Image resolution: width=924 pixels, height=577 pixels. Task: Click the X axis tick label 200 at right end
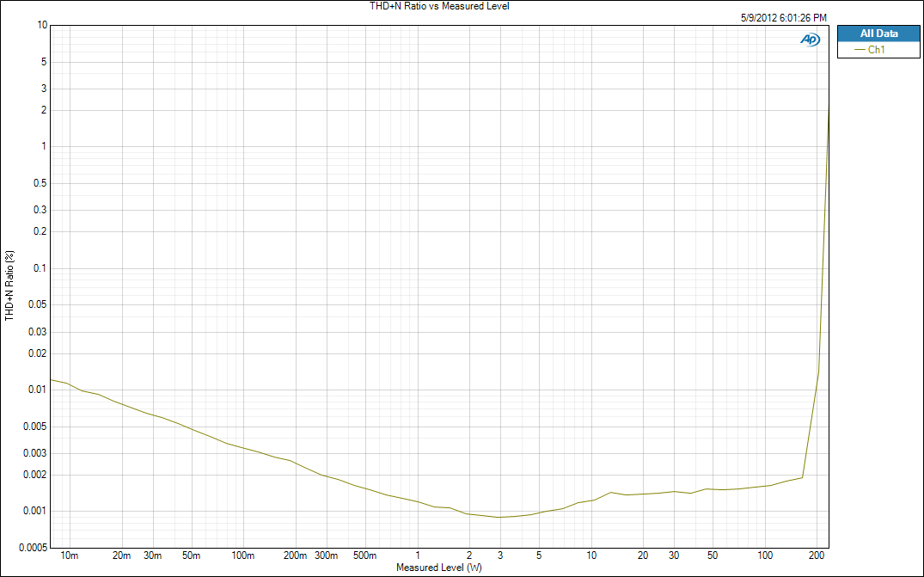pyautogui.click(x=817, y=556)
